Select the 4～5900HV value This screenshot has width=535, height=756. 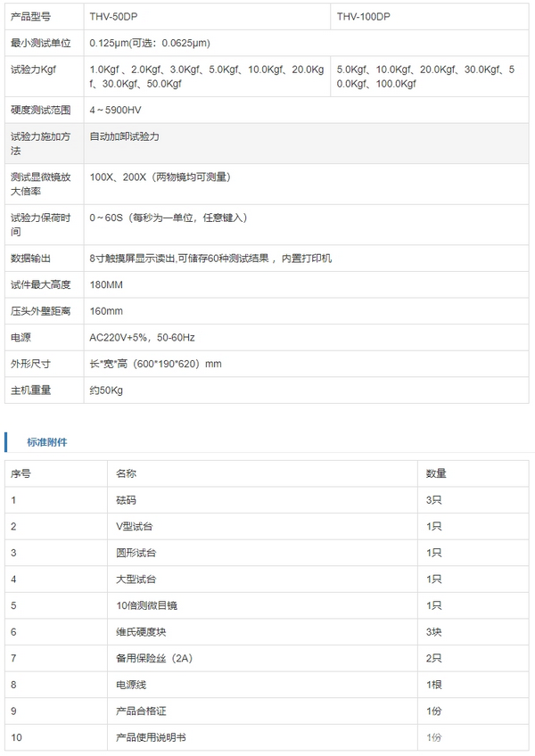(115, 110)
